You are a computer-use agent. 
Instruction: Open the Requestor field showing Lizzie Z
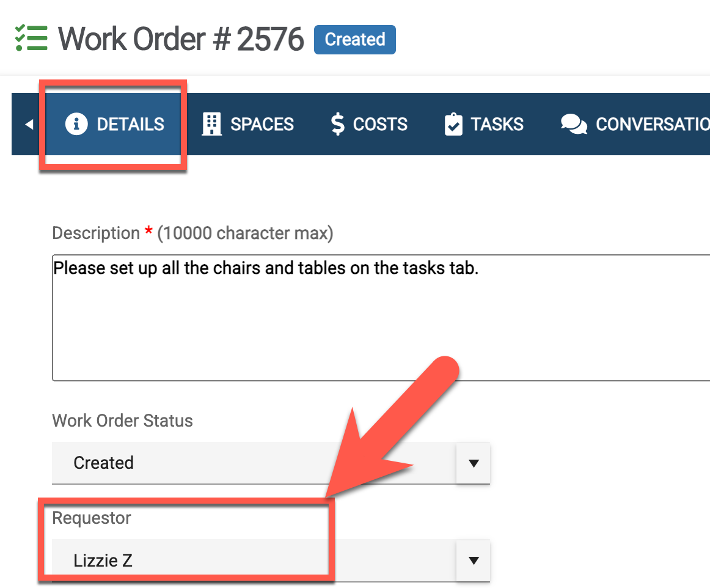pos(254,560)
